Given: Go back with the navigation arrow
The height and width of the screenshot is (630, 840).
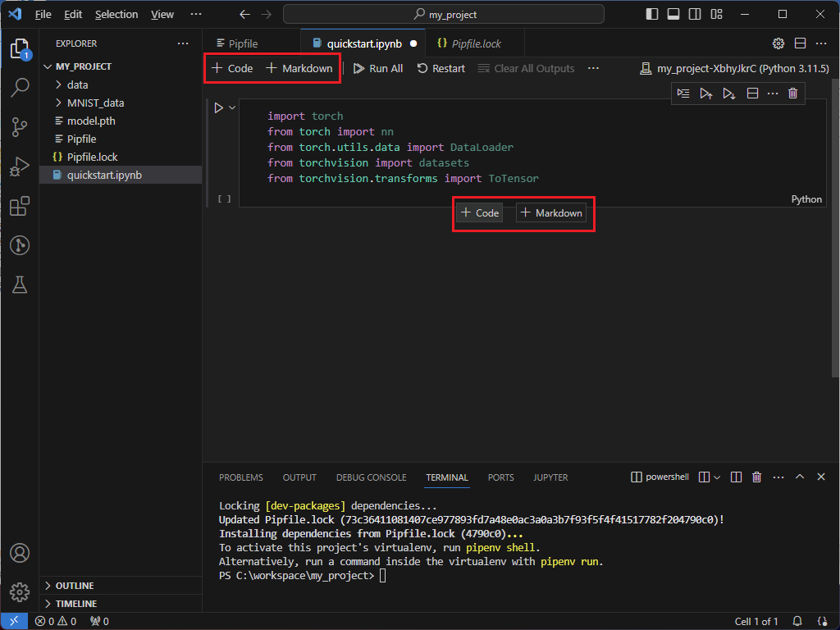Looking at the screenshot, I should 244,15.
